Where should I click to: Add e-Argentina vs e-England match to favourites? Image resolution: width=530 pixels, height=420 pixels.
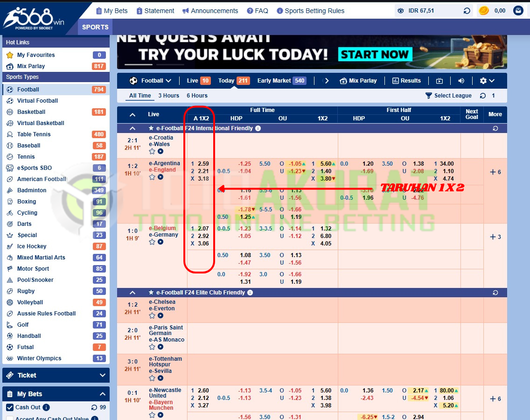[152, 177]
